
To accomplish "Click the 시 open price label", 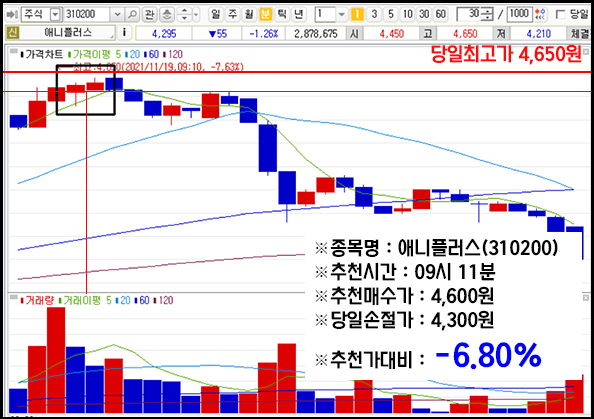I will point(354,34).
